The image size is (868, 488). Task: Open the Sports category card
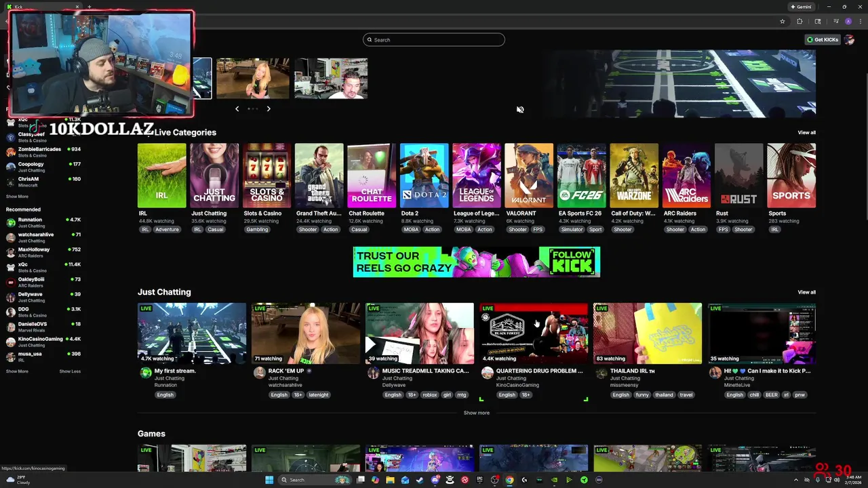pos(791,176)
